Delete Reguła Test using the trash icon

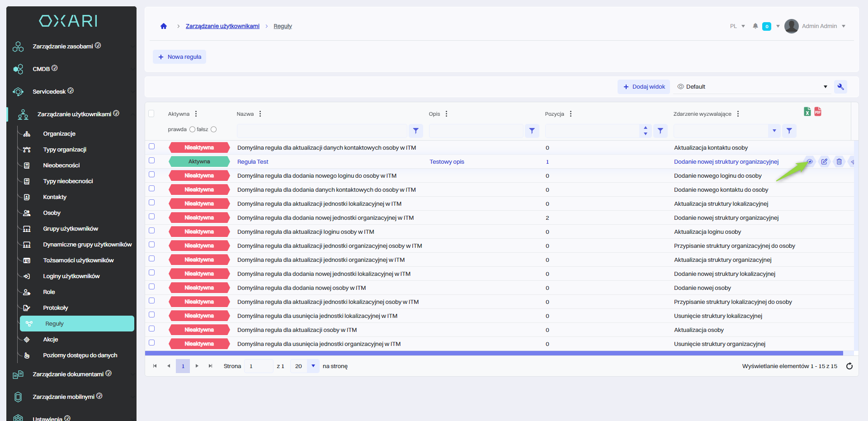(839, 161)
